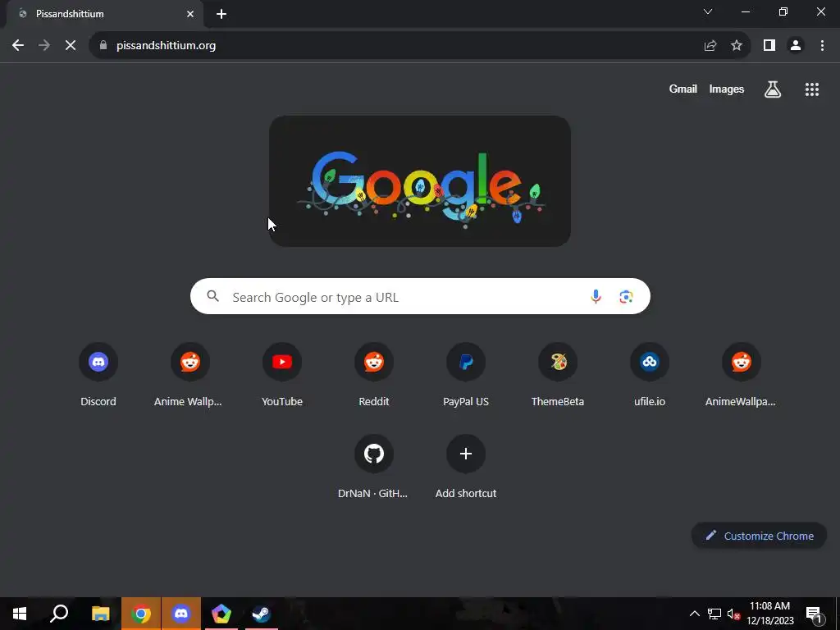The image size is (840, 630).
Task: Open the YouTube shortcut
Action: pos(282,375)
